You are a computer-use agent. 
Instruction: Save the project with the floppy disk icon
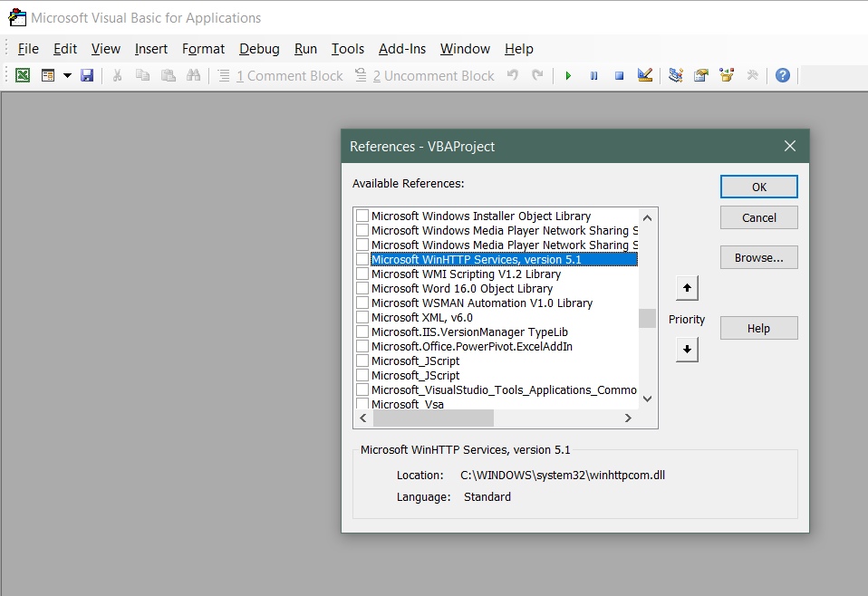pyautogui.click(x=87, y=76)
